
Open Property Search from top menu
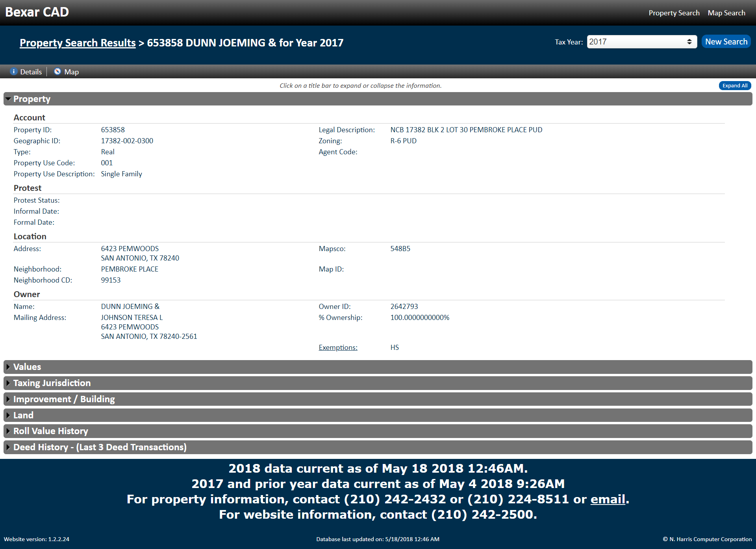click(x=674, y=13)
